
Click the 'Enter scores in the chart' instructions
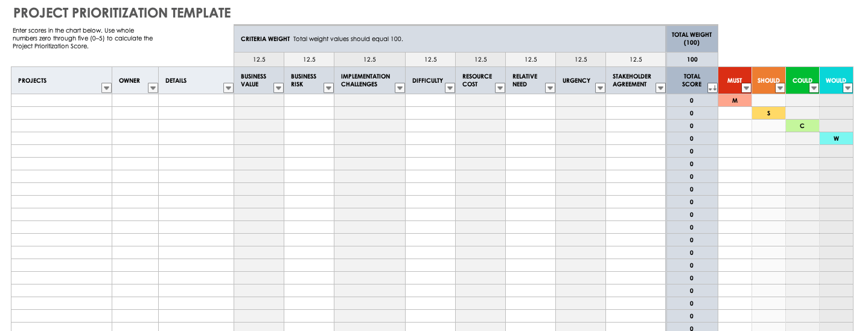tap(83, 38)
